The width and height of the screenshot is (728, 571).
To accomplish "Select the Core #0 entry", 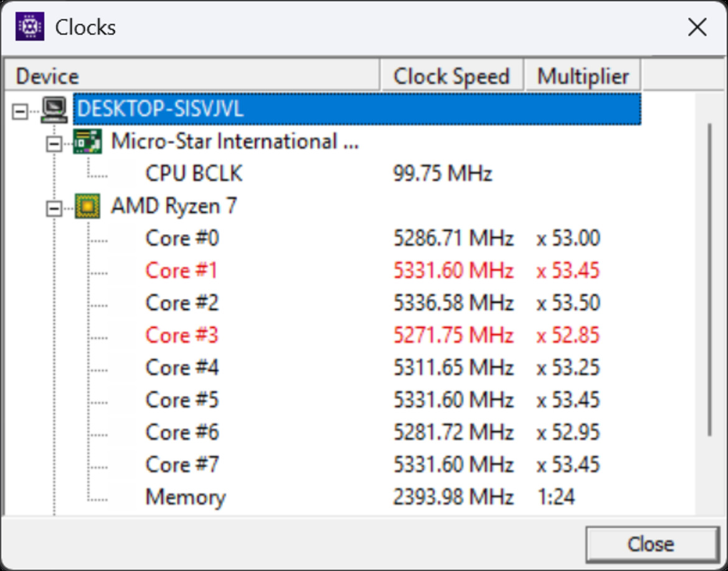I will pyautogui.click(x=182, y=238).
